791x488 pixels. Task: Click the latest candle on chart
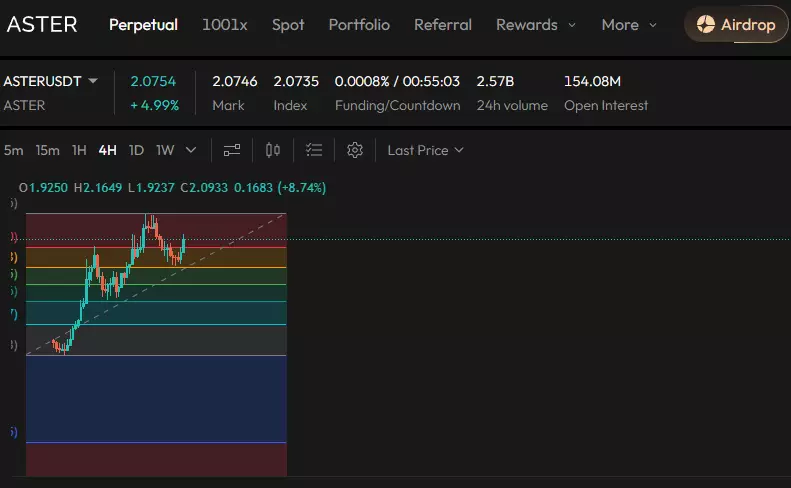click(x=184, y=245)
